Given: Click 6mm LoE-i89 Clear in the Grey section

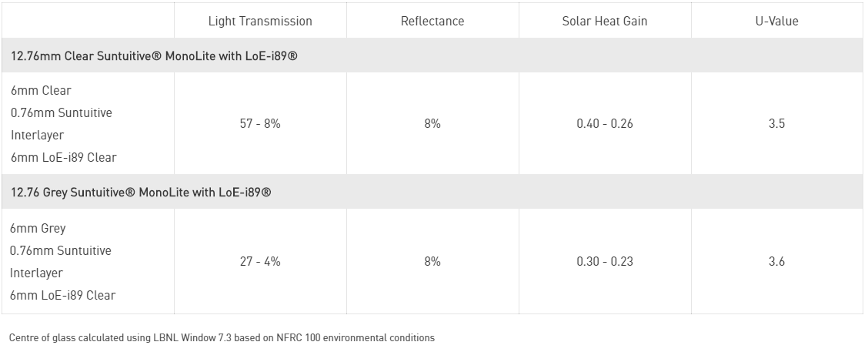Looking at the screenshot, I should tap(62, 296).
